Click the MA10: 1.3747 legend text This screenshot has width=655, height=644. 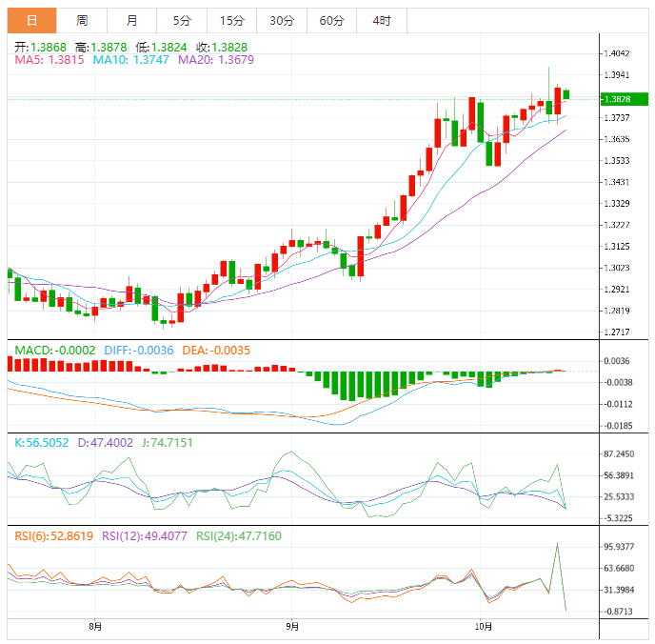130,60
